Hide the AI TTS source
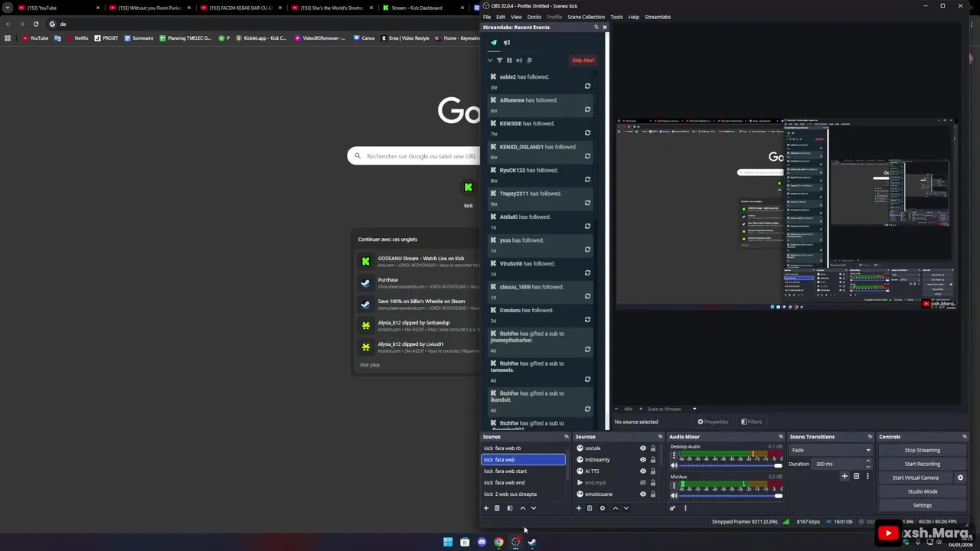 coord(643,471)
